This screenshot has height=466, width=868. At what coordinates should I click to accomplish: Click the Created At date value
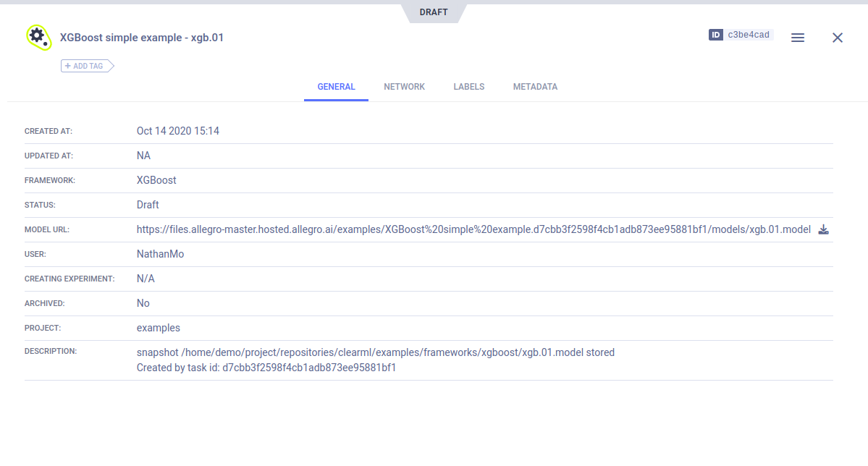pyautogui.click(x=178, y=131)
